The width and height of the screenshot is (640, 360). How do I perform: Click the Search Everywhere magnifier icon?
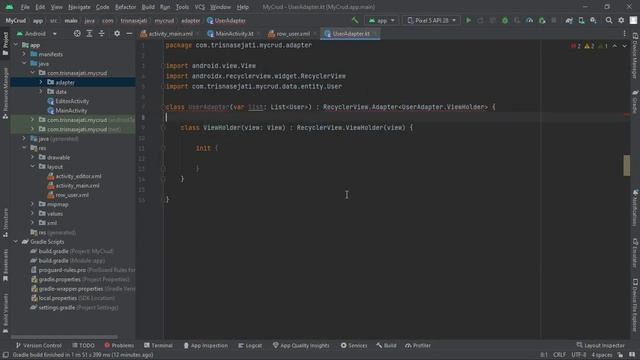(x=609, y=20)
